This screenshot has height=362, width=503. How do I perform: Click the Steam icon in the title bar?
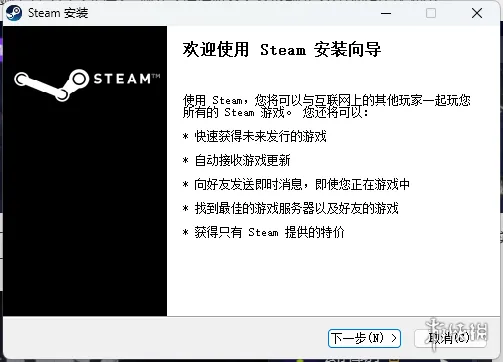click(14, 13)
